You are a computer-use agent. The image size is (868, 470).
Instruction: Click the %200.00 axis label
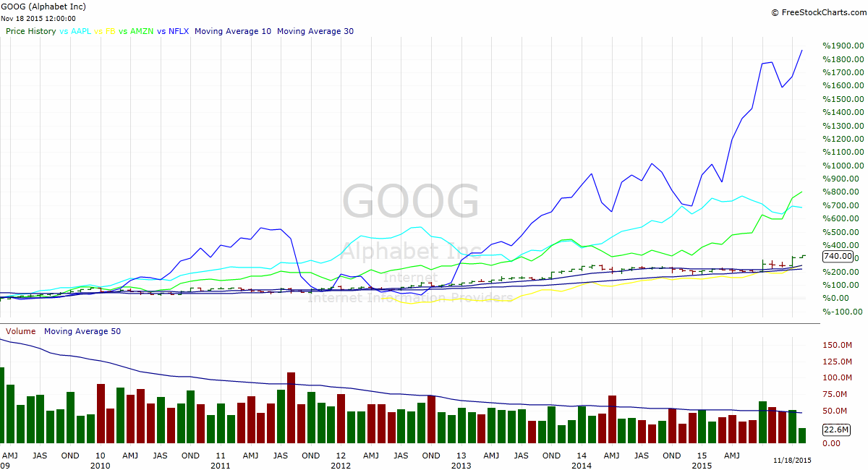(x=841, y=271)
